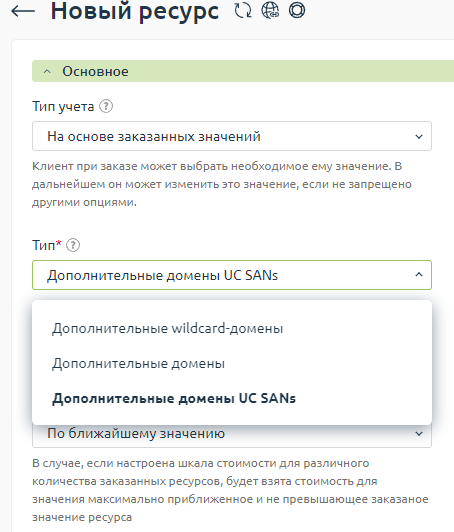Click the Новый ресурс page title
The image size is (454, 532).
[135, 11]
